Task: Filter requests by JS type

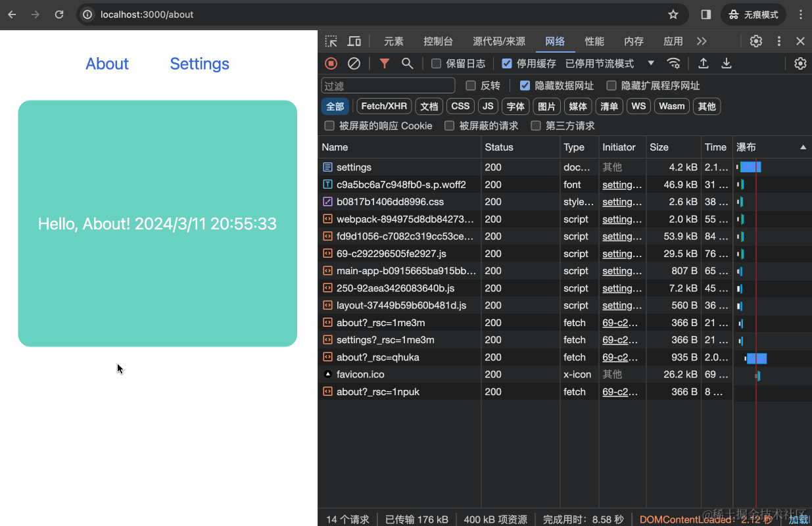Action: (488, 106)
